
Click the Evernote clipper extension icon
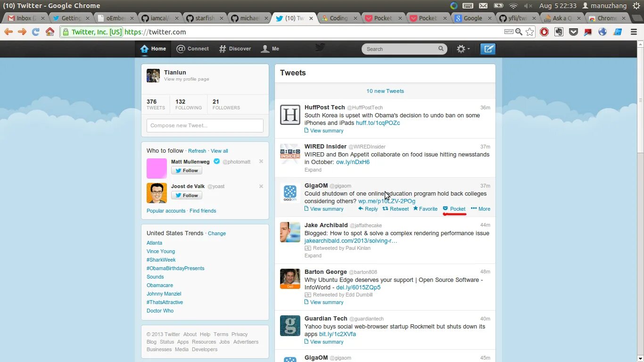pos(559,32)
